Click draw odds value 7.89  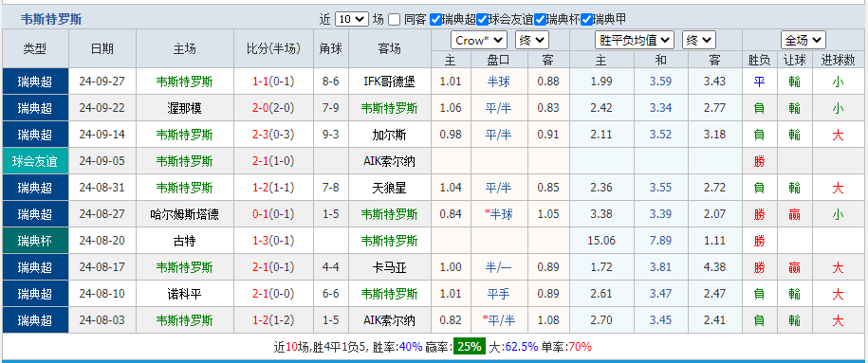660,241
